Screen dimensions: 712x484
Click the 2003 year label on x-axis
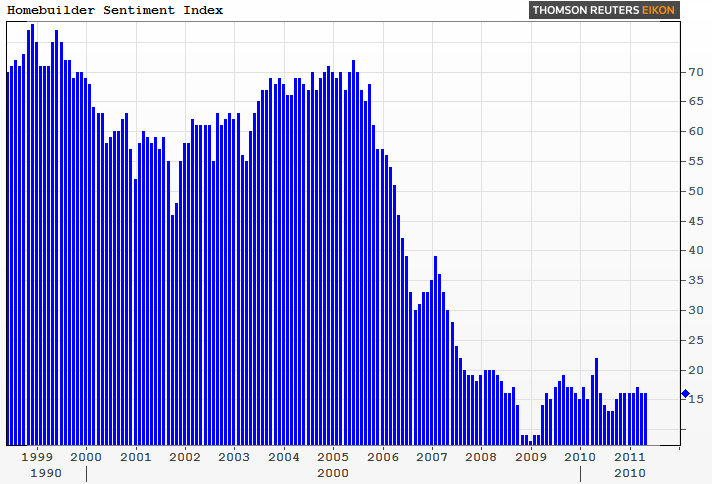click(234, 457)
